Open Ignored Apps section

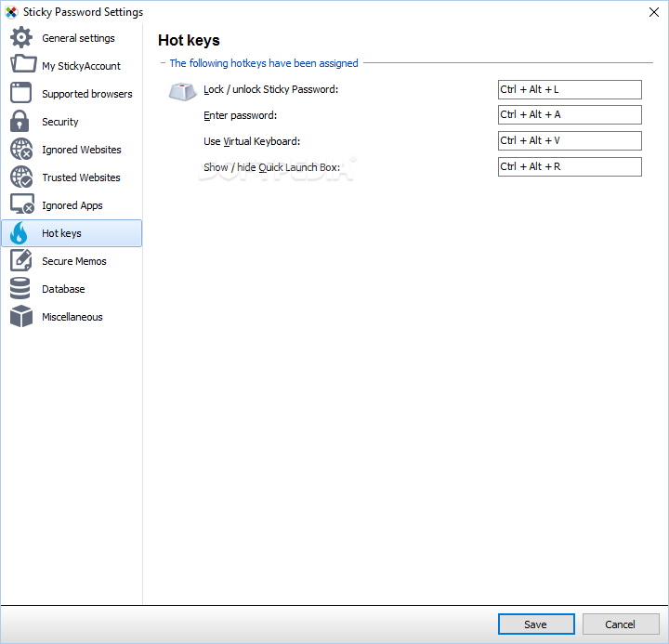coord(72,205)
